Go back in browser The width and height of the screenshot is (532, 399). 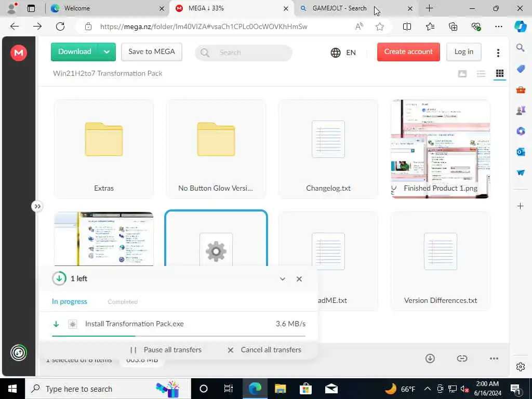click(x=15, y=26)
